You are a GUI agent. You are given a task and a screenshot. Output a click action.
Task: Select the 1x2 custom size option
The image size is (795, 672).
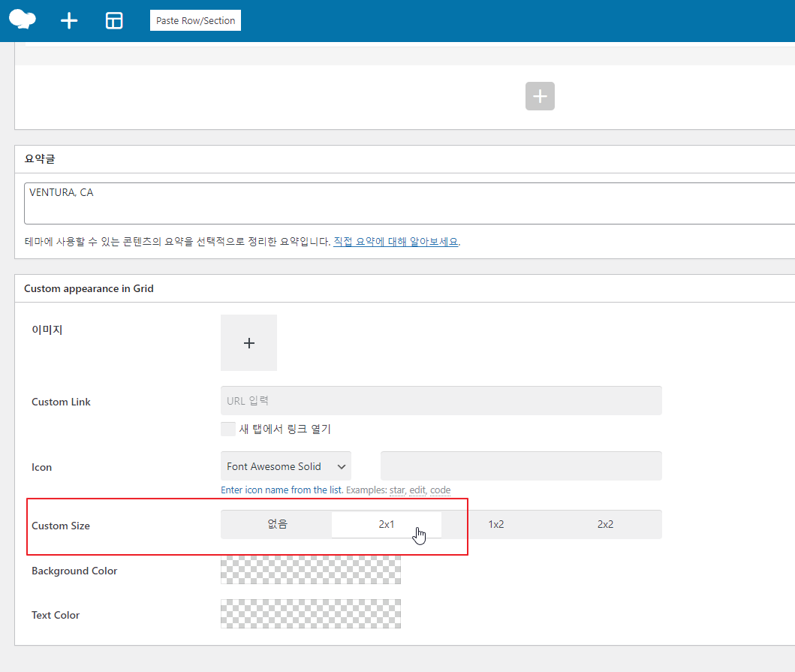click(496, 524)
